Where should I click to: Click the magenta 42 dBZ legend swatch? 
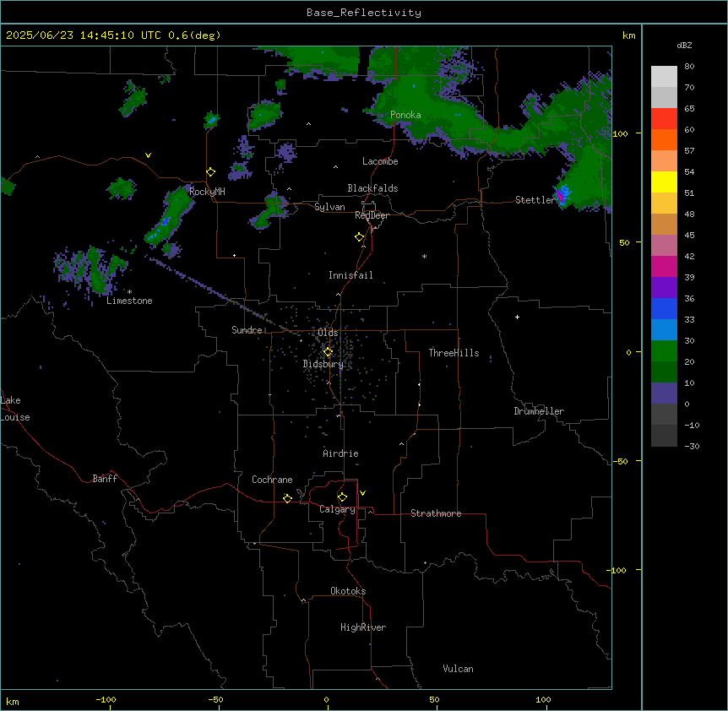pyautogui.click(x=664, y=266)
